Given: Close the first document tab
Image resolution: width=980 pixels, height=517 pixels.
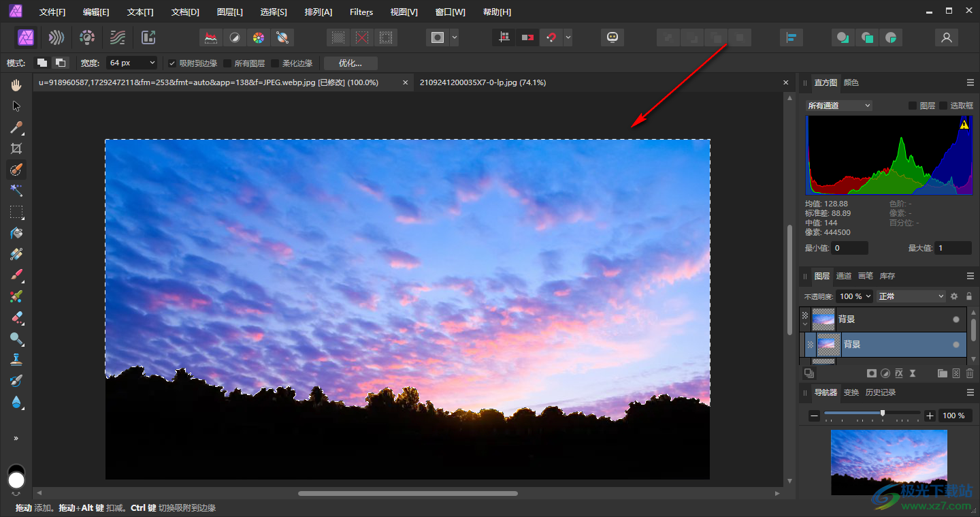Looking at the screenshot, I should point(406,82).
